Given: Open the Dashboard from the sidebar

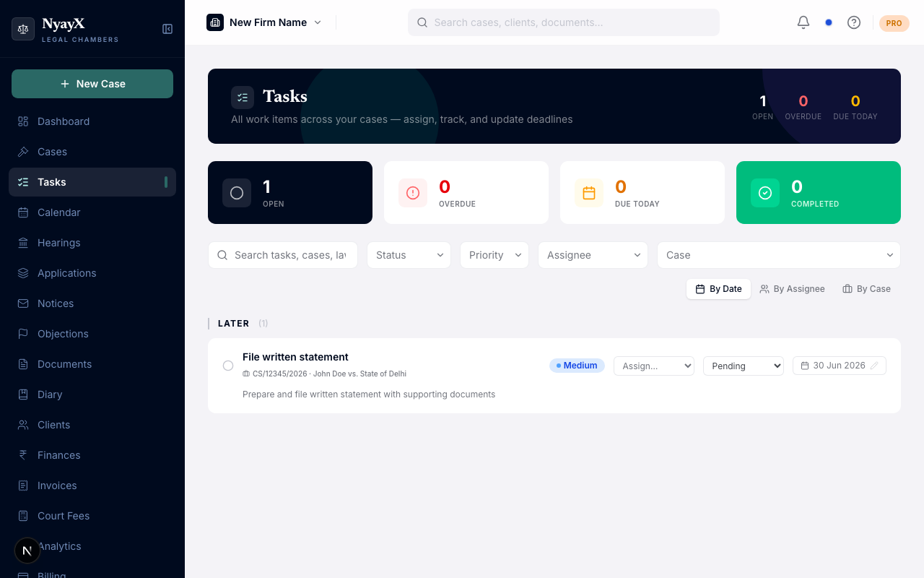Looking at the screenshot, I should 63,121.
